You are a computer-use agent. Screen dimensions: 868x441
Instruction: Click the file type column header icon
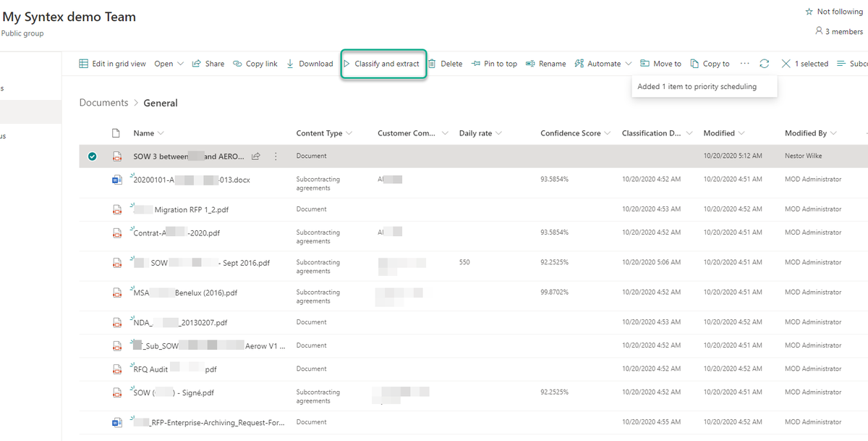(116, 133)
